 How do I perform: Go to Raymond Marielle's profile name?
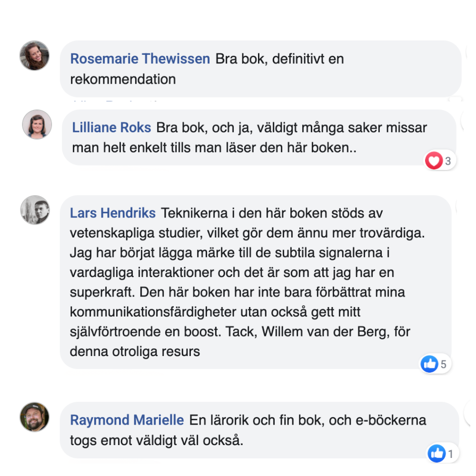pos(127,420)
